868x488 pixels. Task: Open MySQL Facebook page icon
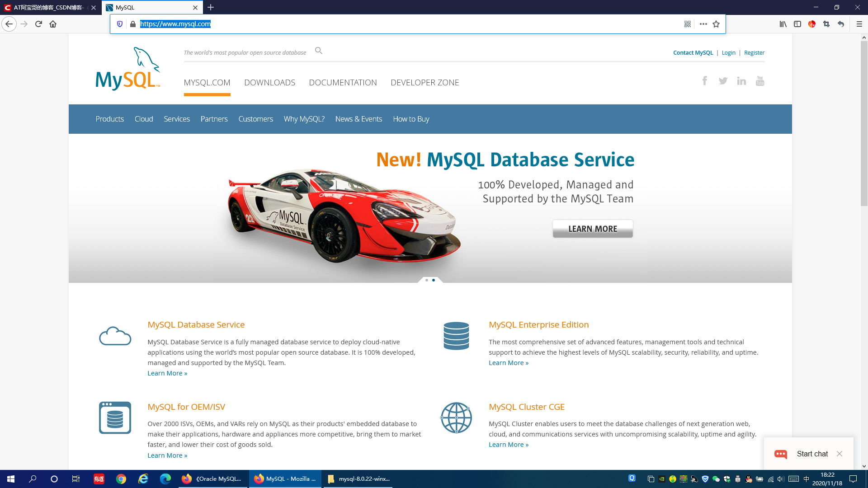pos(704,81)
